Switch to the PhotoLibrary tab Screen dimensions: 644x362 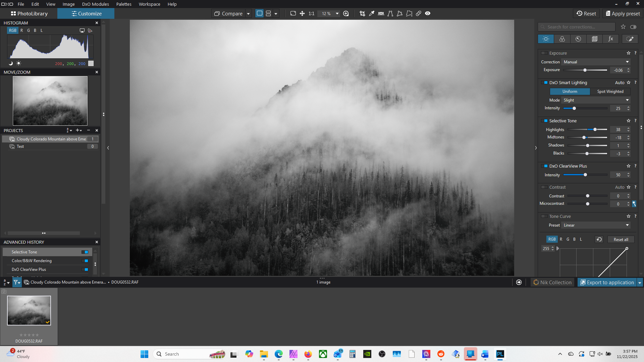click(29, 13)
